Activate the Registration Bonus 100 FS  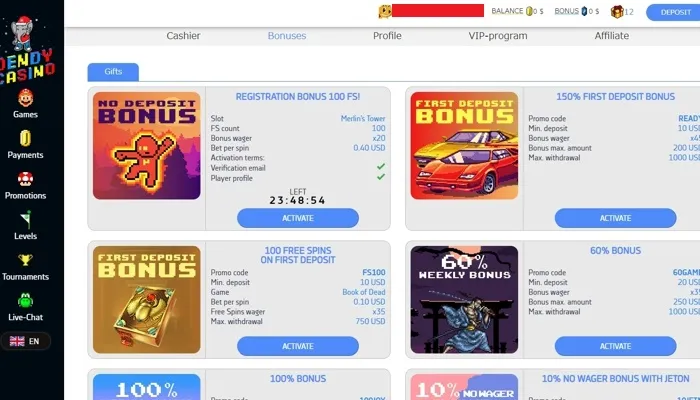pyautogui.click(x=298, y=218)
